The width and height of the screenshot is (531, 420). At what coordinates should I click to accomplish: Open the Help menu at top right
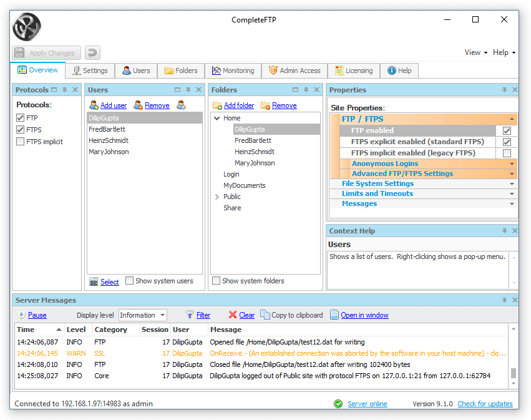coord(504,52)
